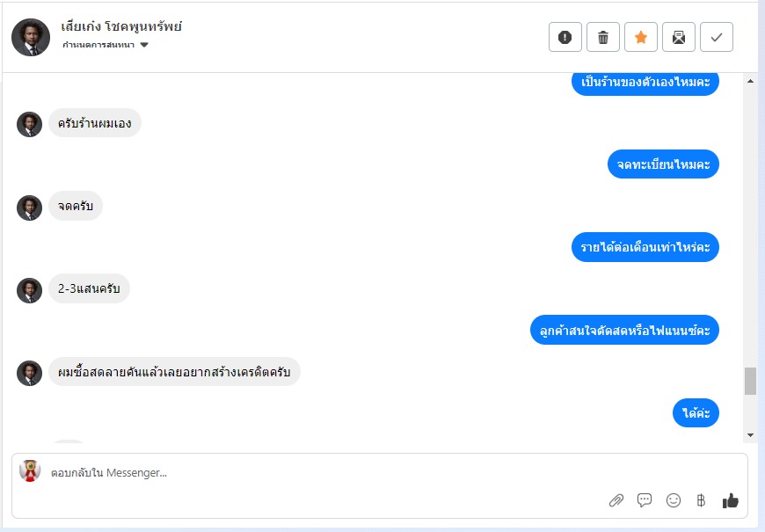Toggle the orange star follow-up marker

click(641, 37)
